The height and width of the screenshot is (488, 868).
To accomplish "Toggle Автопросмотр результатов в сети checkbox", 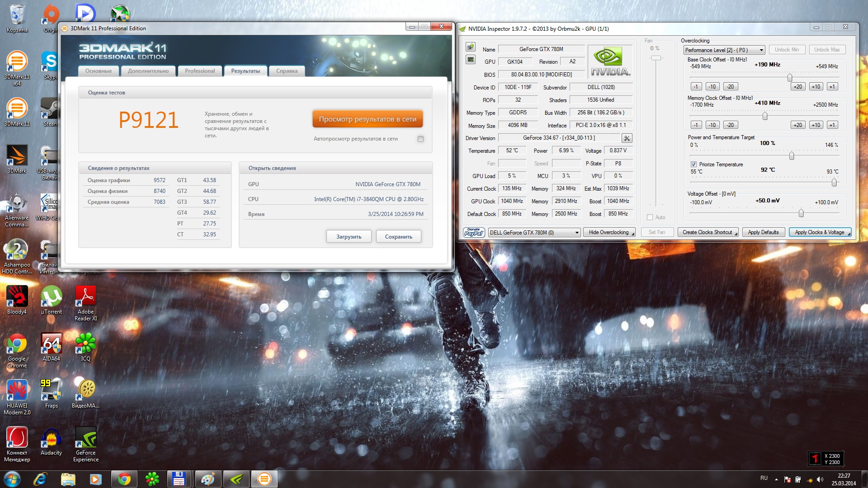I will click(421, 139).
